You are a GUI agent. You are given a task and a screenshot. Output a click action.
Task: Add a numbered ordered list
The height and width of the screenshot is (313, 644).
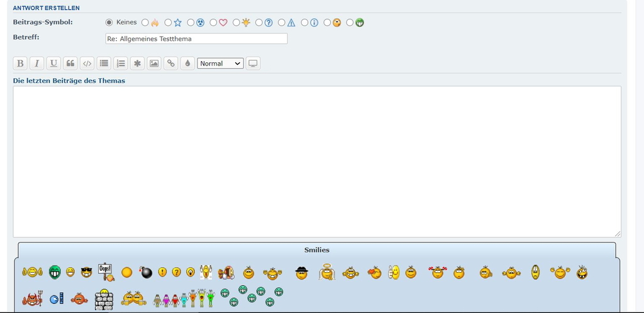pyautogui.click(x=120, y=64)
